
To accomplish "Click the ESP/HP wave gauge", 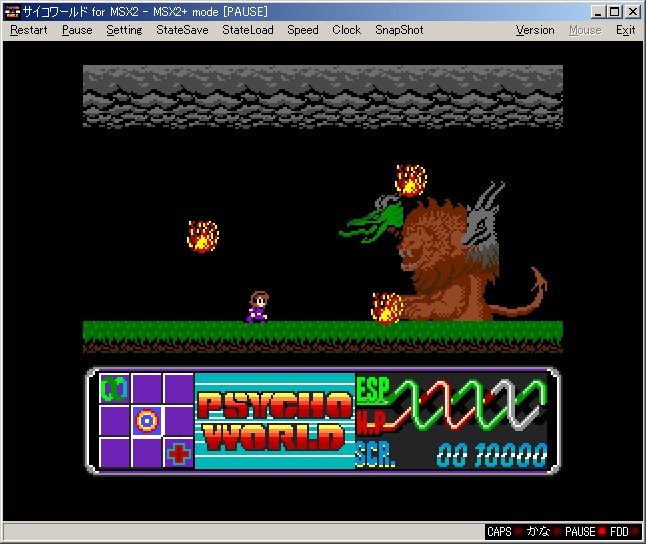I will pos(468,405).
